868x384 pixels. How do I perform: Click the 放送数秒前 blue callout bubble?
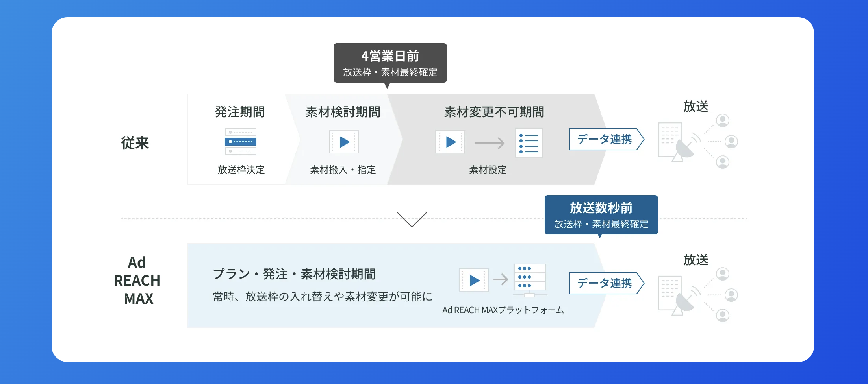pos(601,215)
